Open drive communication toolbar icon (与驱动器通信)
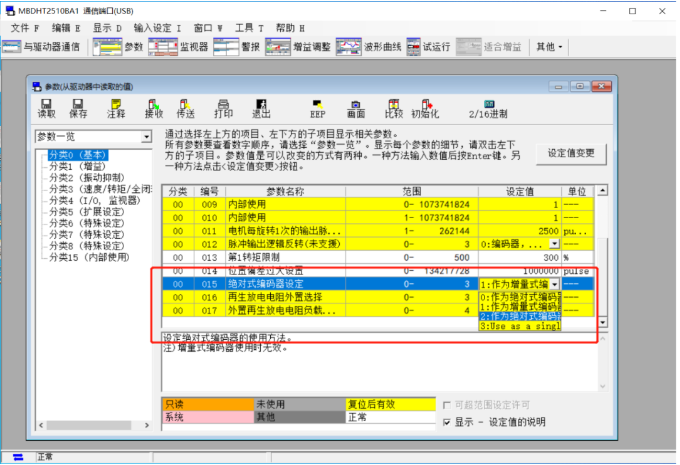Screen dimensions: 680x465 coord(11,47)
